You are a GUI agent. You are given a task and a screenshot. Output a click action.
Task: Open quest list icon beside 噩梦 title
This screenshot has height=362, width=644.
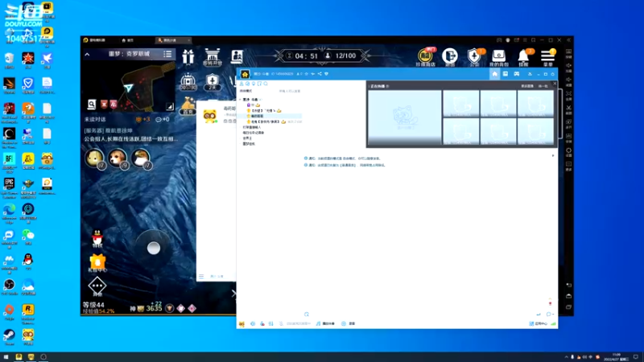click(167, 54)
